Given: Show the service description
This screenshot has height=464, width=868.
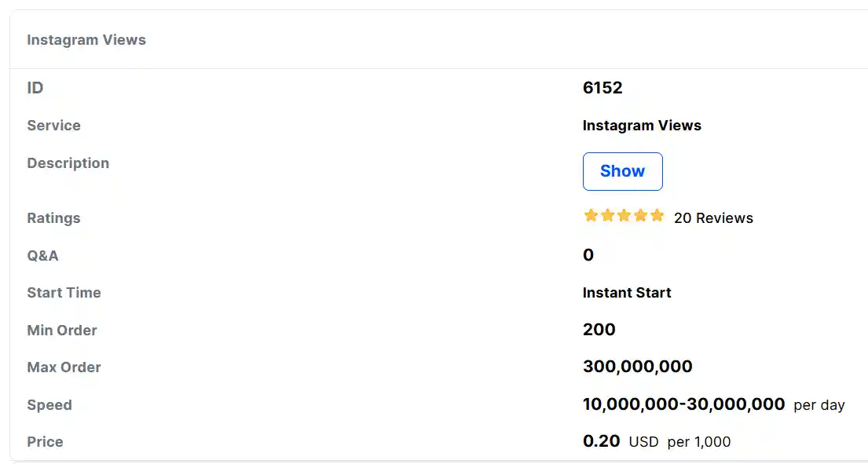Looking at the screenshot, I should (622, 171).
